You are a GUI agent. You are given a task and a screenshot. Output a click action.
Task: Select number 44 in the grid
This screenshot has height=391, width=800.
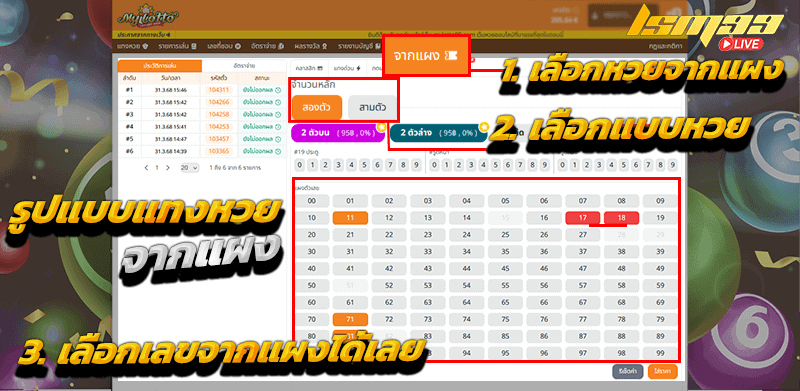[x=466, y=268]
